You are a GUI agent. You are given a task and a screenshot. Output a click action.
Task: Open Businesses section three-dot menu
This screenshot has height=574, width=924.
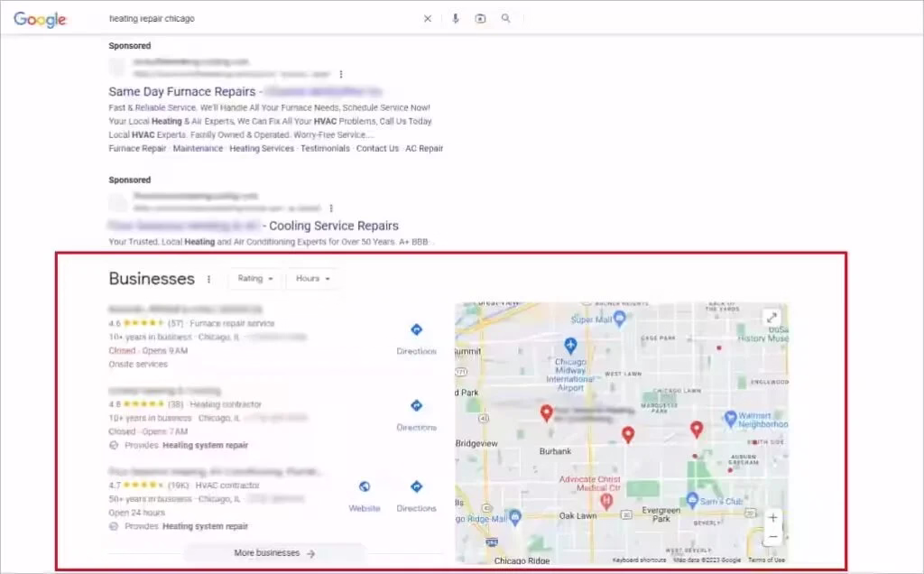208,279
